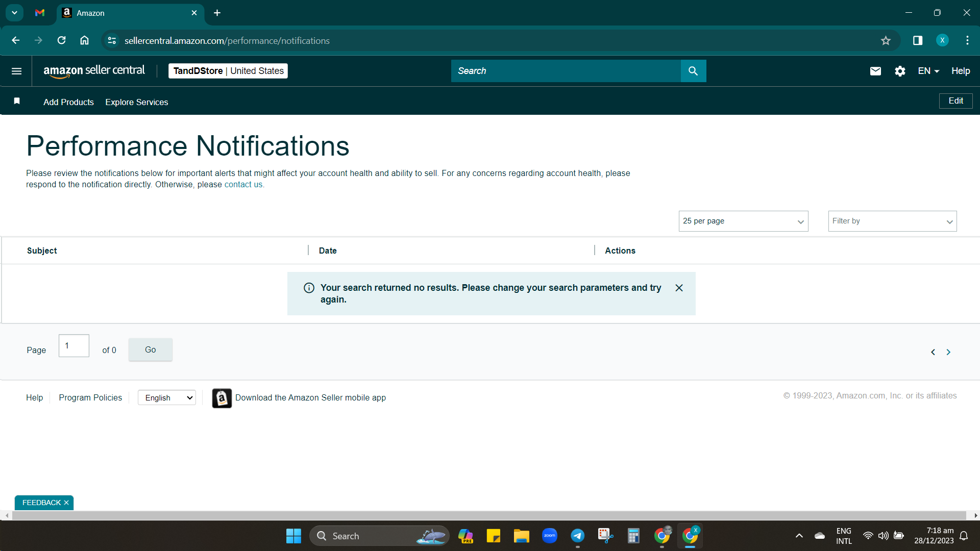
Task: Open a new browser tab
Action: pos(217,13)
